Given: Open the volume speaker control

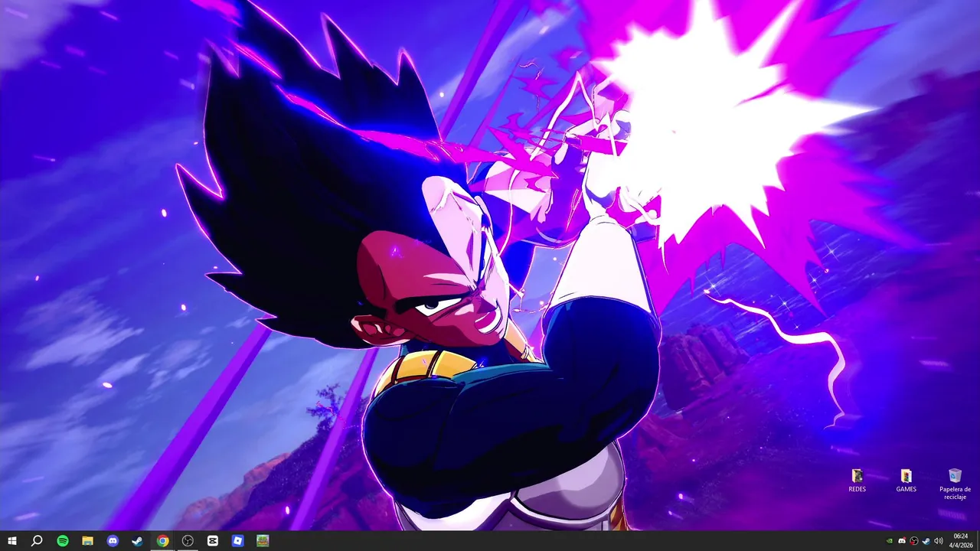Looking at the screenshot, I should coord(939,541).
